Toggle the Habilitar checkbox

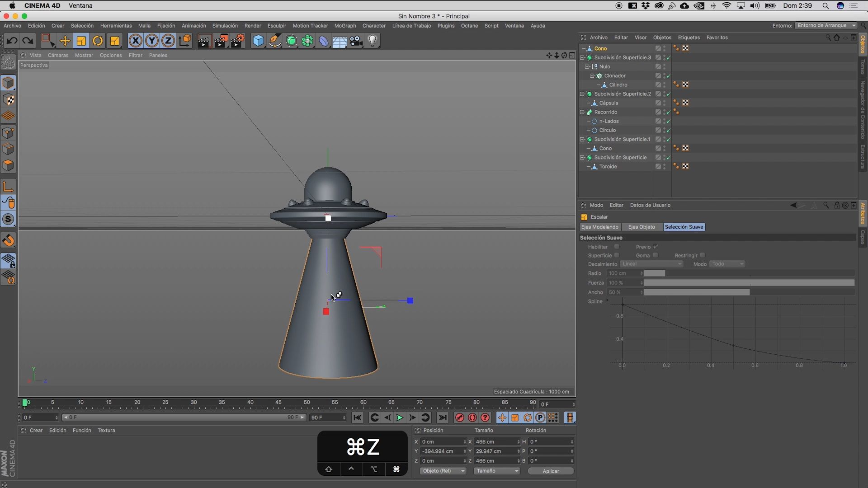point(617,247)
